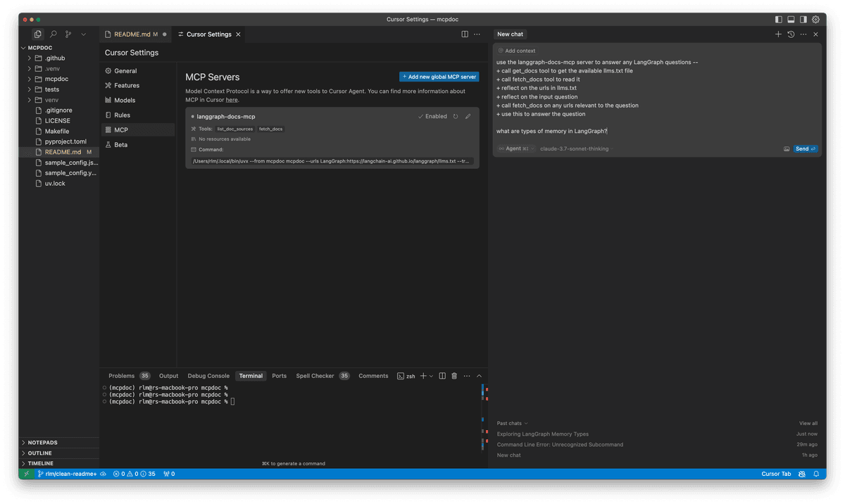Open uv.lock in the explorer

coord(55,184)
